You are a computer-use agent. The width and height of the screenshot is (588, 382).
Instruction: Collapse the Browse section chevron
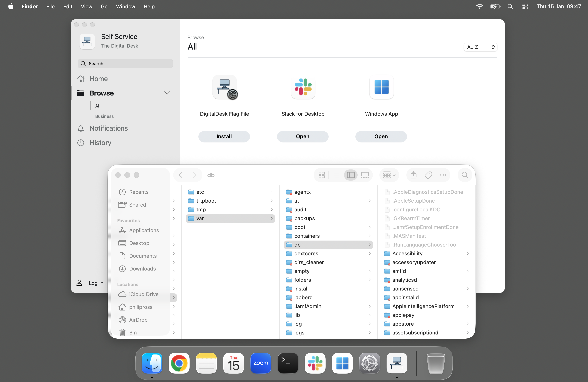click(167, 93)
